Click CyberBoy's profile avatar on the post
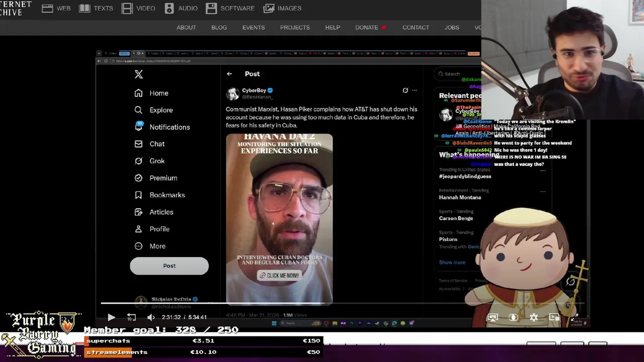Image resolution: width=644 pixels, height=362 pixels. click(232, 94)
